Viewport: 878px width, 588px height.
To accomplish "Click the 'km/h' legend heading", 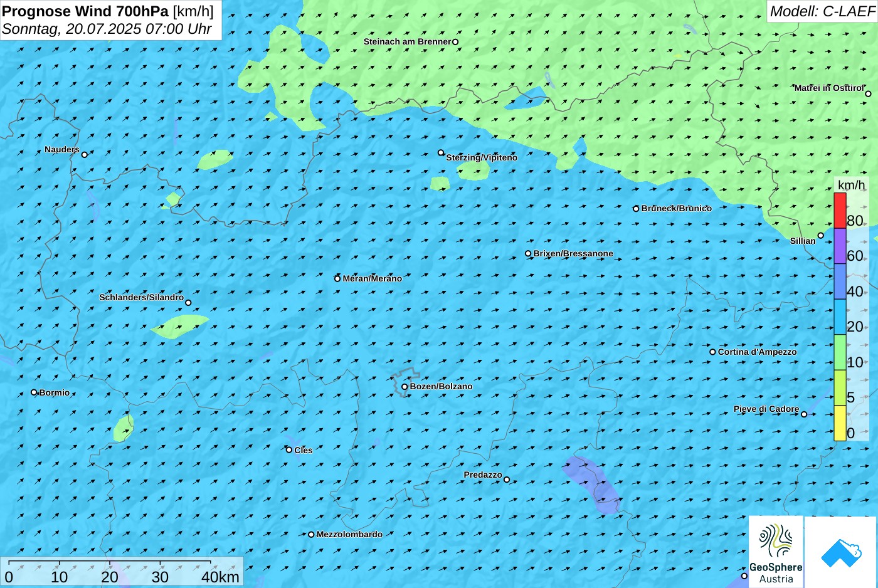I will point(851,185).
